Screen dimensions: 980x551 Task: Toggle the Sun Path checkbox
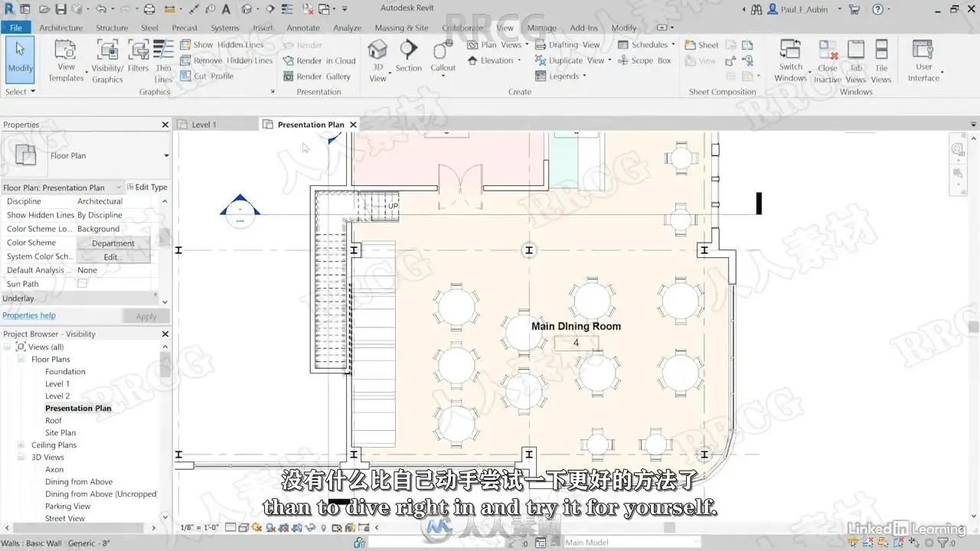click(x=82, y=284)
